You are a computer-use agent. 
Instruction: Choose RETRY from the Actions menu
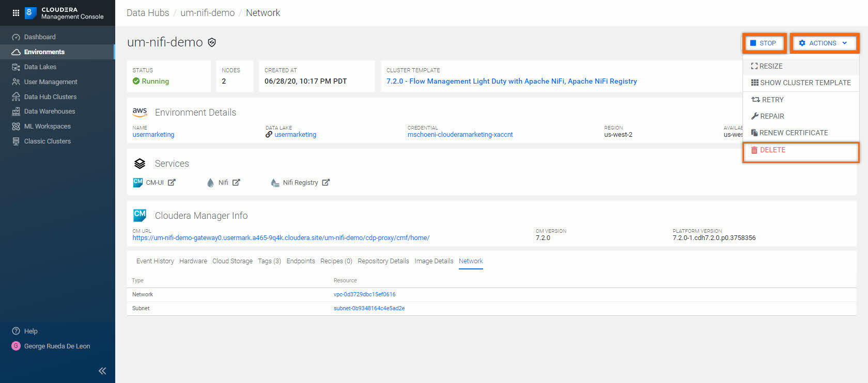pyautogui.click(x=801, y=100)
